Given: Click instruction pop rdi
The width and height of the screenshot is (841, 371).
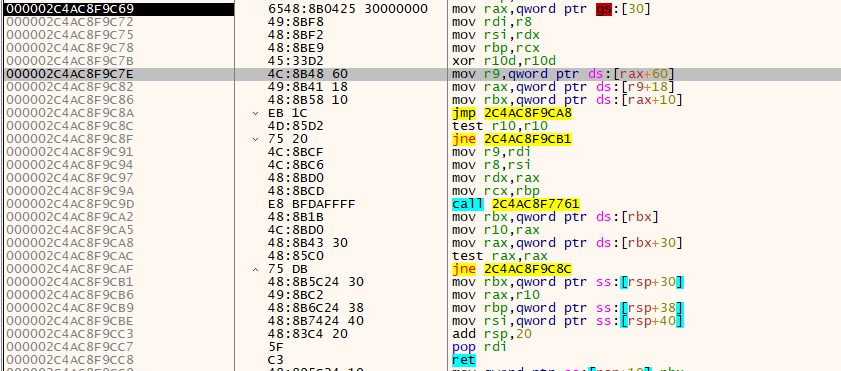Looking at the screenshot, I should (x=480, y=347).
